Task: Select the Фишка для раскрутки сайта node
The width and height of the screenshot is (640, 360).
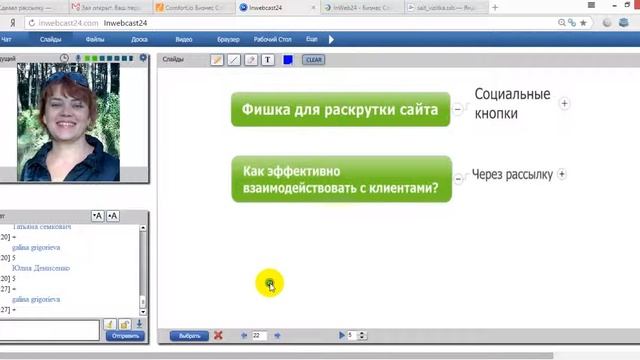Action: click(340, 109)
